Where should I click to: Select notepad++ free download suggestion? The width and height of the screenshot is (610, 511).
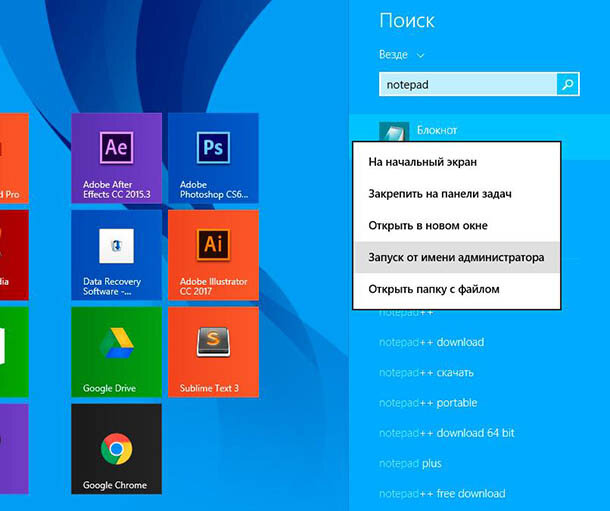coord(442,494)
